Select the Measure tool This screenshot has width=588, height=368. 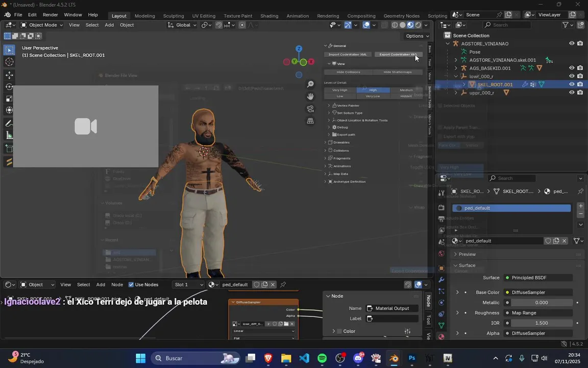9,135
